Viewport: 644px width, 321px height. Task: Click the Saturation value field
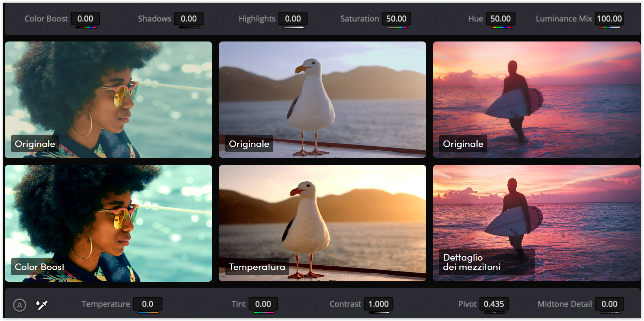tap(396, 19)
